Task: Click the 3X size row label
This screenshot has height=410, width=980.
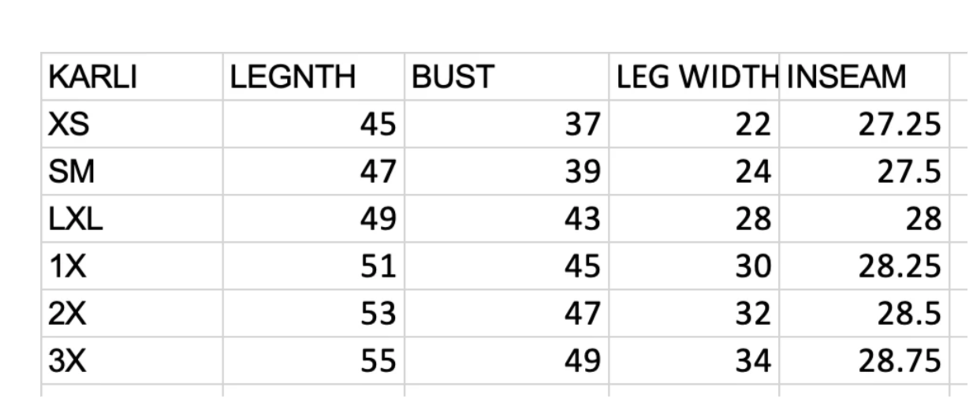Action: coord(132,360)
